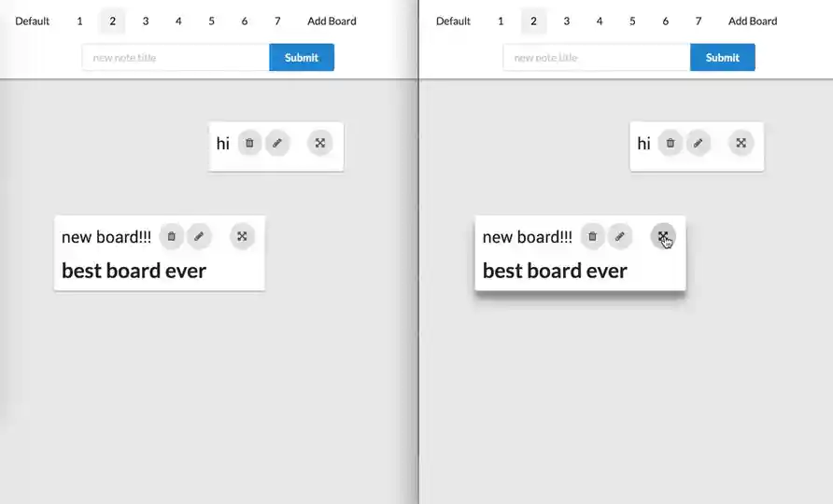This screenshot has height=504, width=833.
Task: Open board 5 in left pane
Action: click(211, 21)
